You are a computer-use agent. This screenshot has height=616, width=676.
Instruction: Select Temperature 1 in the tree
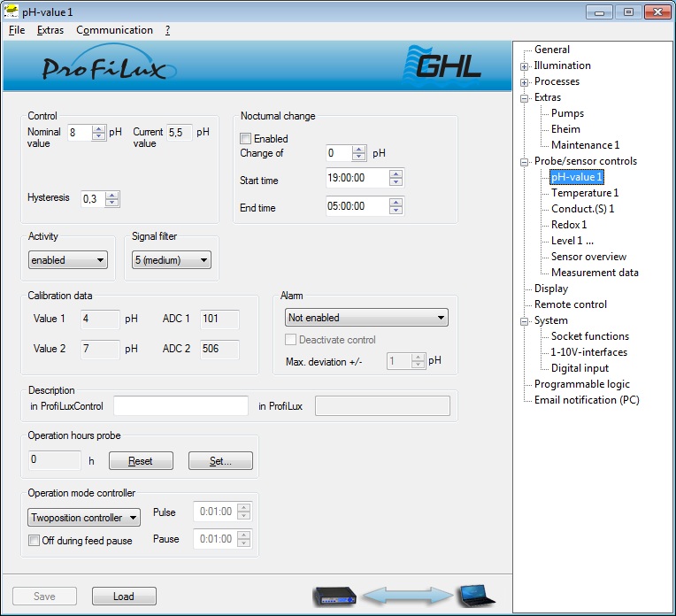click(x=585, y=193)
